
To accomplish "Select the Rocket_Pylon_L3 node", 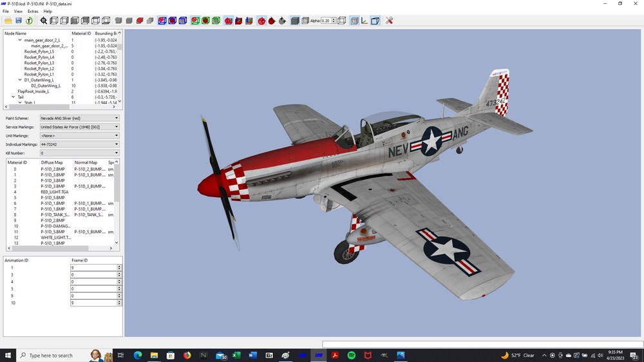I will 39,63.
